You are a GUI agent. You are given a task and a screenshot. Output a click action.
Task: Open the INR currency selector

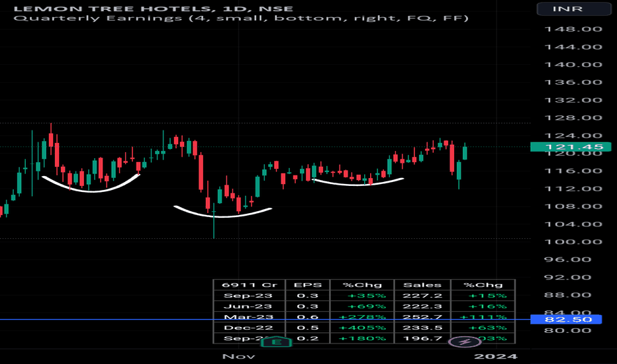click(573, 9)
